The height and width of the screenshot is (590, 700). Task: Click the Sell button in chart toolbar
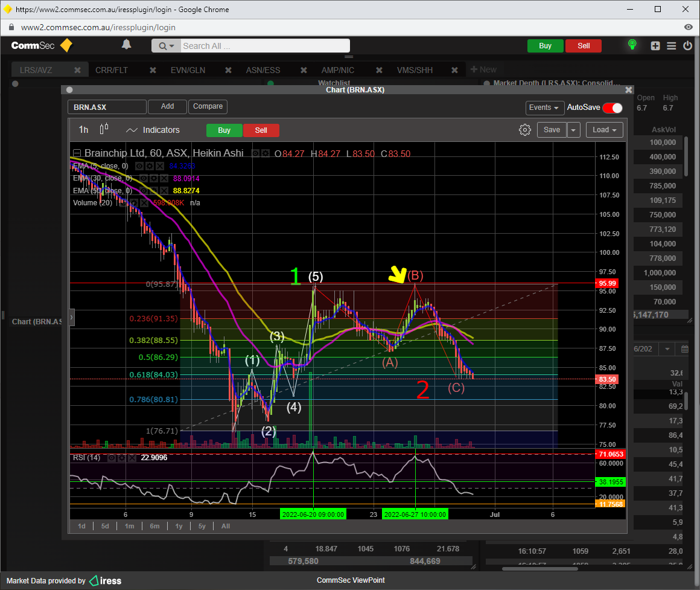tap(261, 130)
